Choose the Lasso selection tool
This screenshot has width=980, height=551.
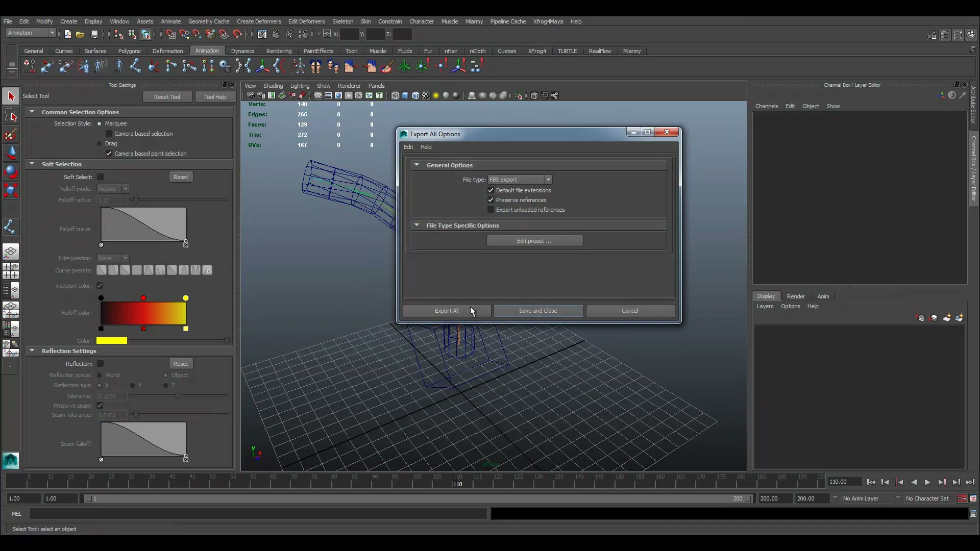11,115
